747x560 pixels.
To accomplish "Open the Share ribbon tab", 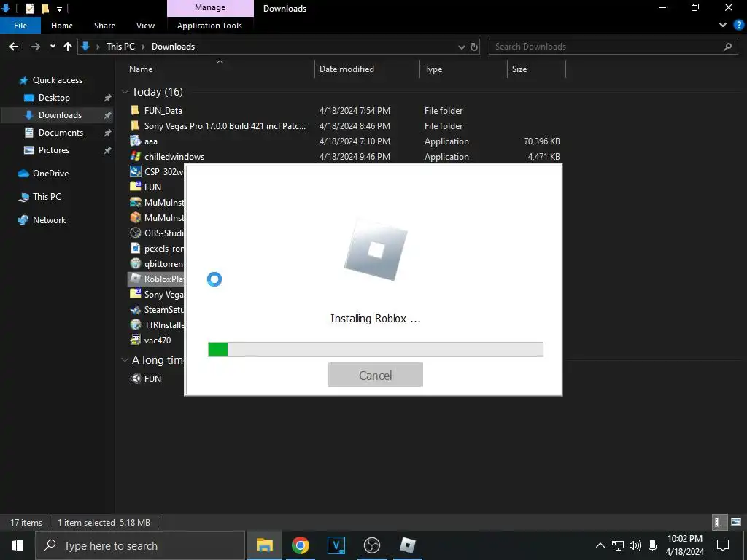I will click(x=104, y=26).
